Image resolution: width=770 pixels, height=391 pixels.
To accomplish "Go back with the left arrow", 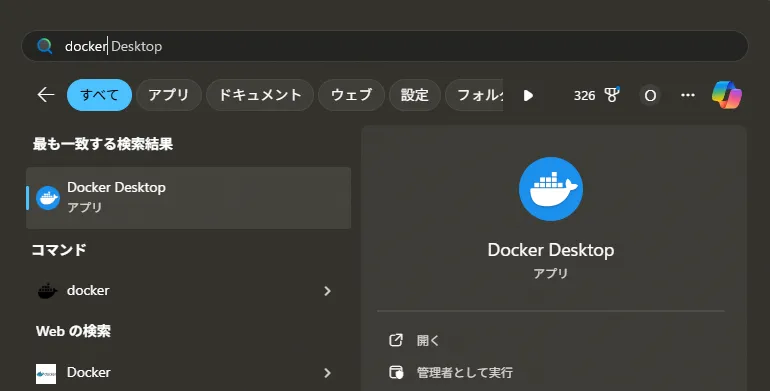I will [46, 95].
